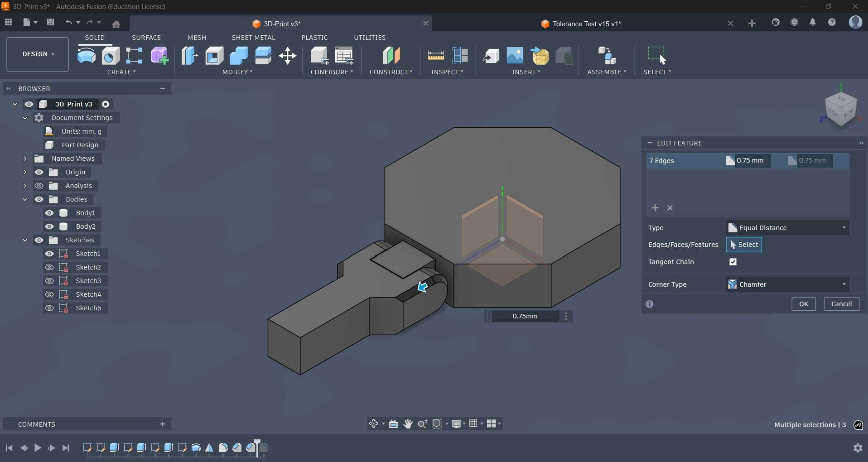Image resolution: width=868 pixels, height=462 pixels.
Task: Click the Measure ruler icon
Action: click(436, 56)
